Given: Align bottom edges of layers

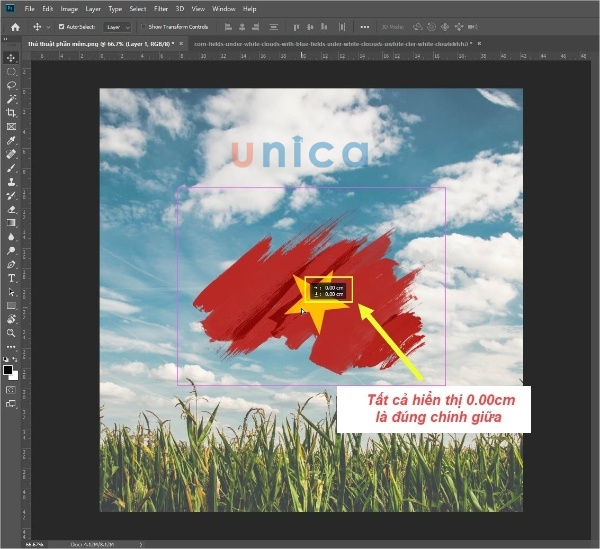Looking at the screenshot, I should pos(324,27).
